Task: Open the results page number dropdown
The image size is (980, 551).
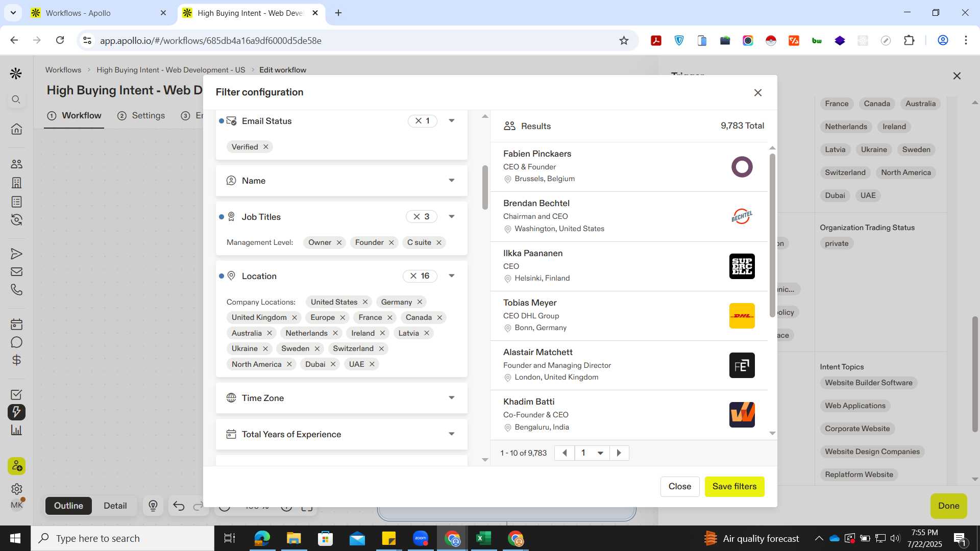Action: (592, 453)
